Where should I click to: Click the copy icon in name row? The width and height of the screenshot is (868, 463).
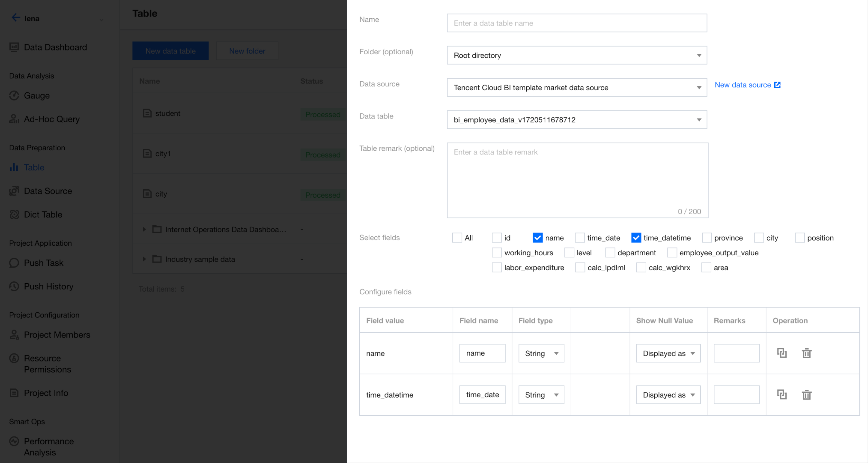coord(782,353)
